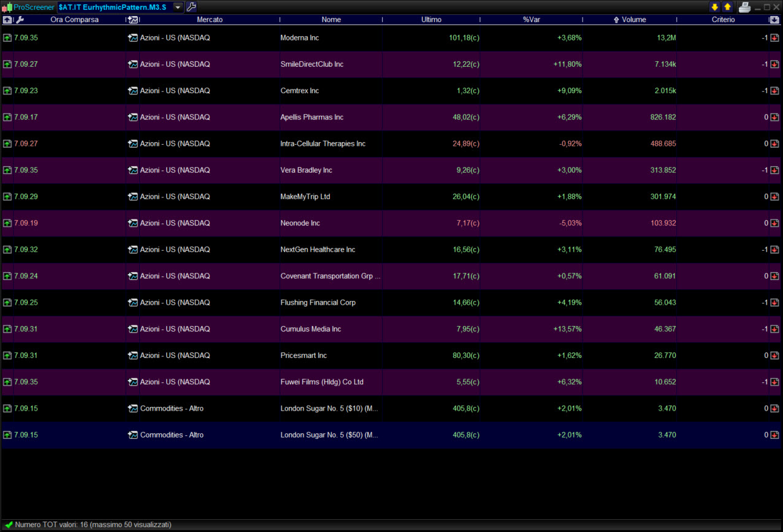Select Intra-Cellular Therapies Inc name

coord(323,143)
